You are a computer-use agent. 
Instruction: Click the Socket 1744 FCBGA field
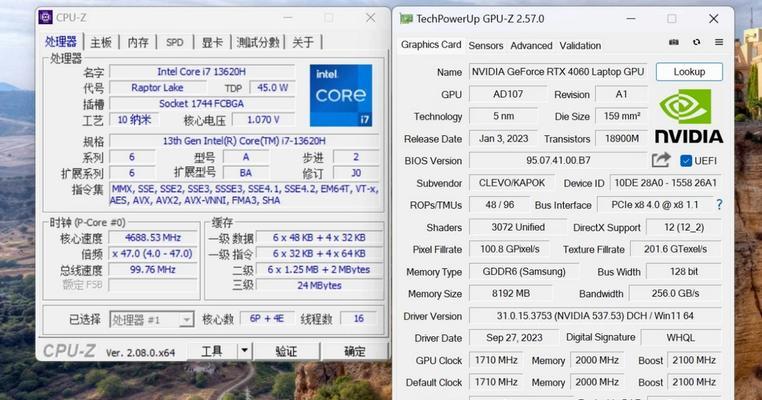tap(202, 104)
